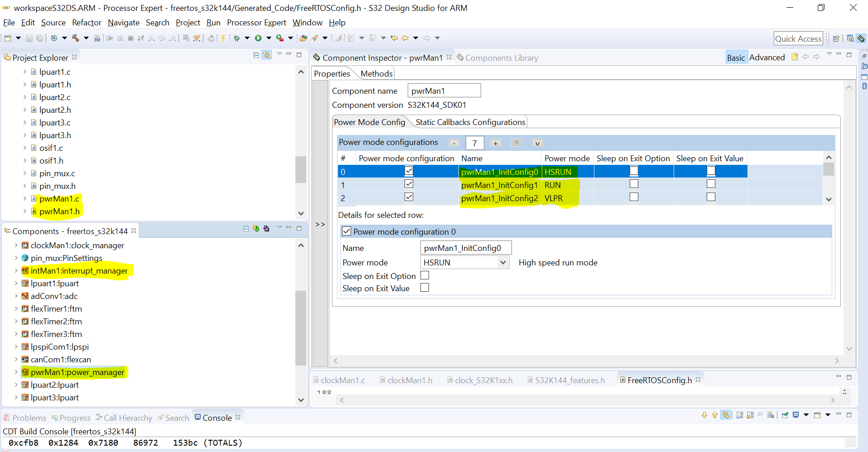The width and height of the screenshot is (868, 452).
Task: Collapse all in the Components view toolbar
Action: coord(246,229)
